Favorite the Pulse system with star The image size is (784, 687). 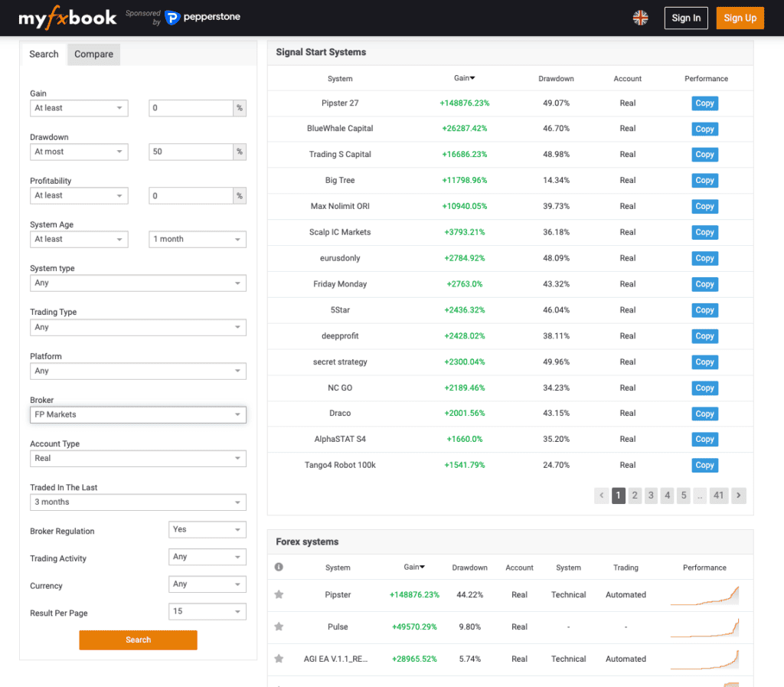279,626
